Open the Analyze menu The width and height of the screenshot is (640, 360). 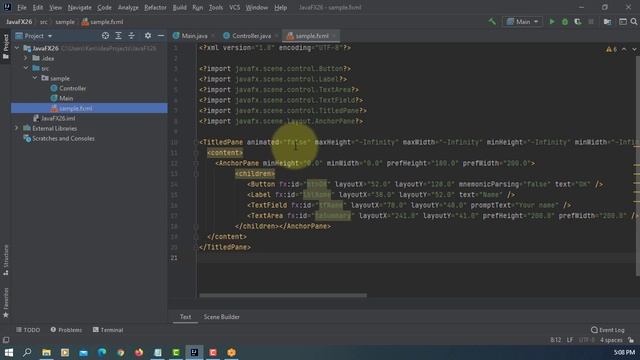tap(128, 7)
